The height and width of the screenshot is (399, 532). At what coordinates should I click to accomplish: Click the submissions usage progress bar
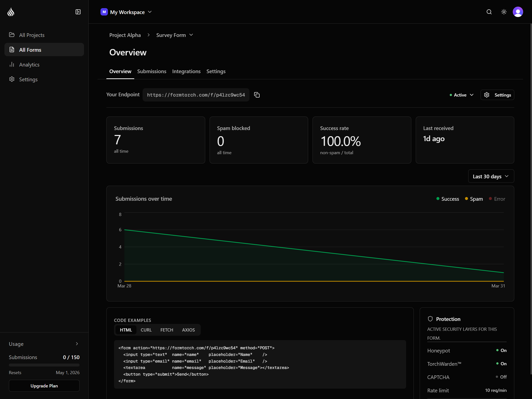pyautogui.click(x=44, y=365)
